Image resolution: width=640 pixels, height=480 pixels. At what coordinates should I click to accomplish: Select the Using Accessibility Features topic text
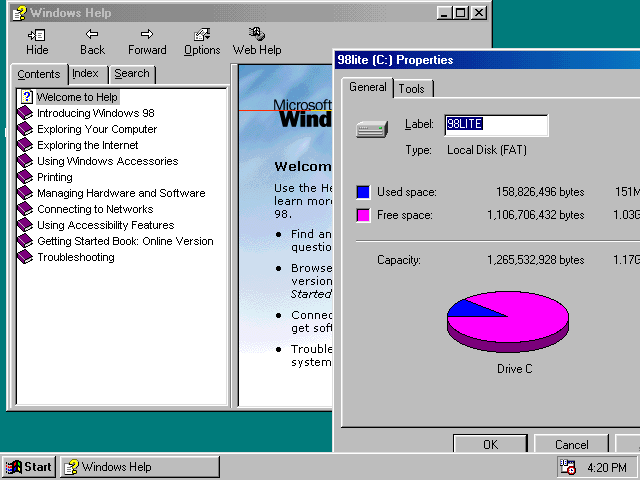tap(105, 225)
